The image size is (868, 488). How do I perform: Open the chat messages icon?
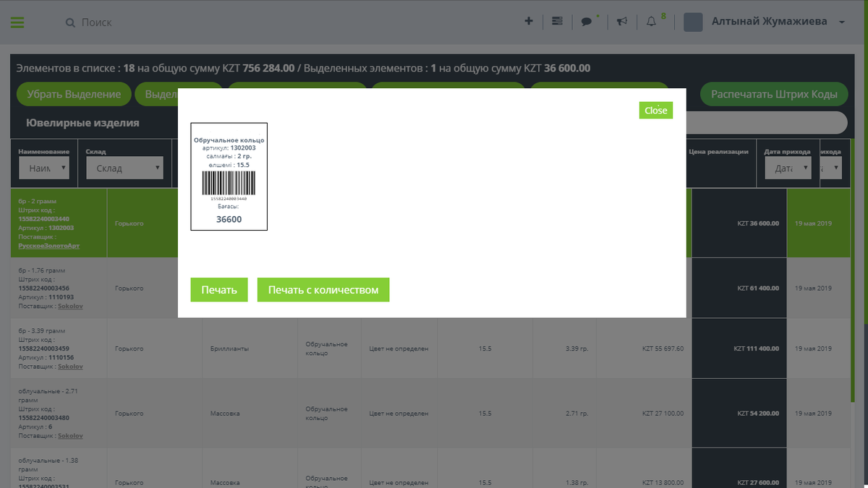587,22
